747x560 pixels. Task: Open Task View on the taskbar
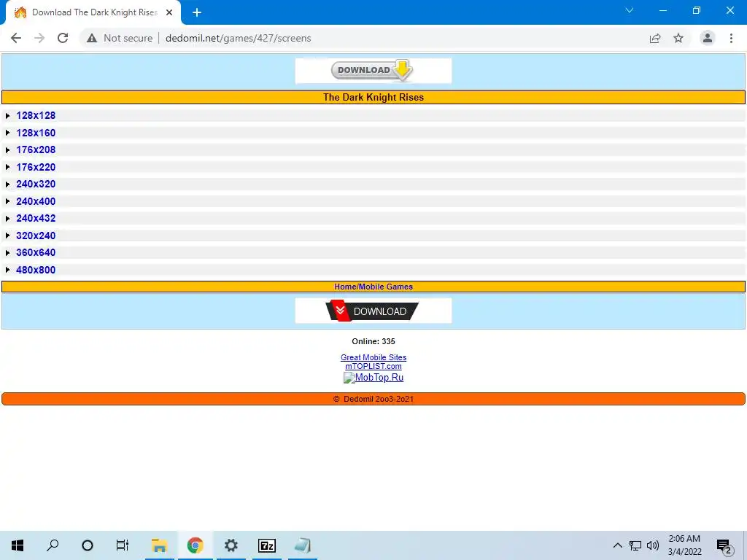click(123, 545)
